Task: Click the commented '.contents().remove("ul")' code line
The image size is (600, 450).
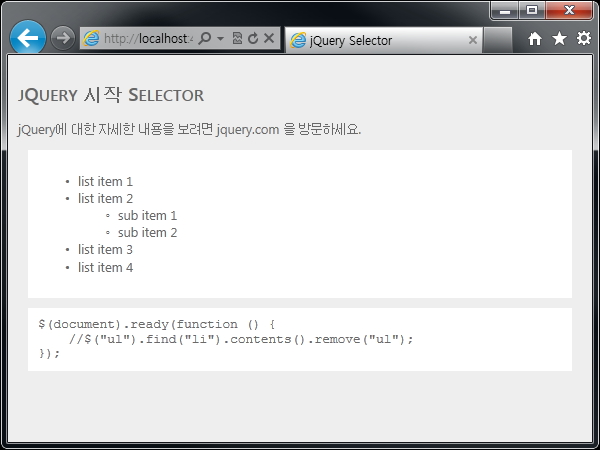Action: click(x=241, y=339)
